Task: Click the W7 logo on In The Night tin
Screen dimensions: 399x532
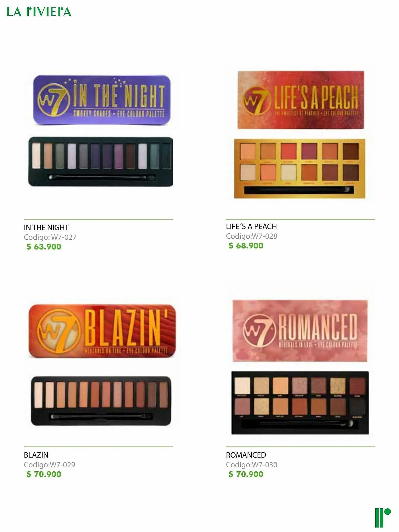Action: [54, 100]
